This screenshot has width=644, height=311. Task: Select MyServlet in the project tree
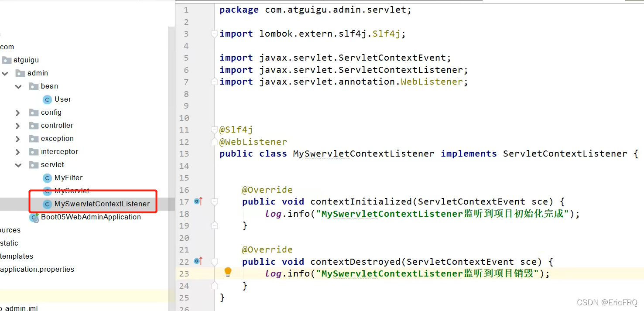[72, 191]
